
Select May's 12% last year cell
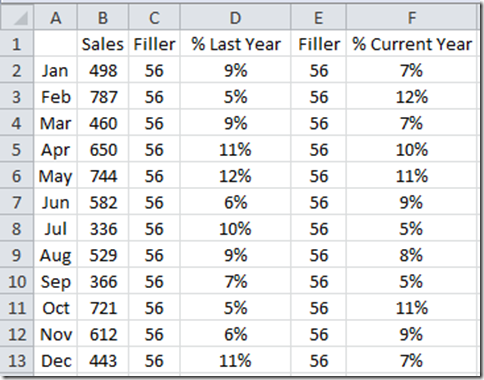235,176
